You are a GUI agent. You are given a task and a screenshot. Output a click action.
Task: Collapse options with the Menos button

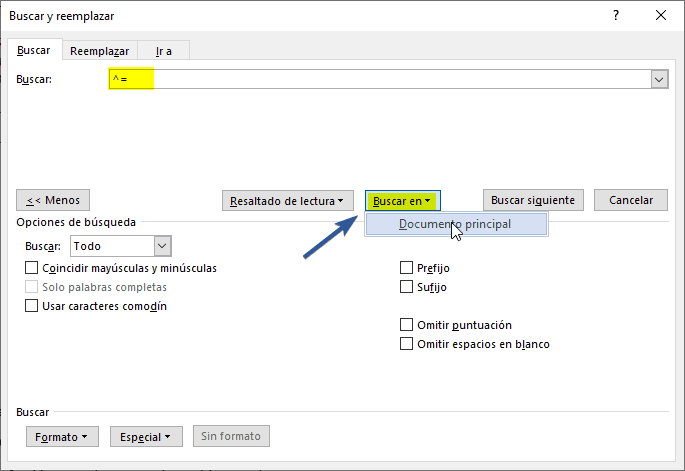click(53, 200)
